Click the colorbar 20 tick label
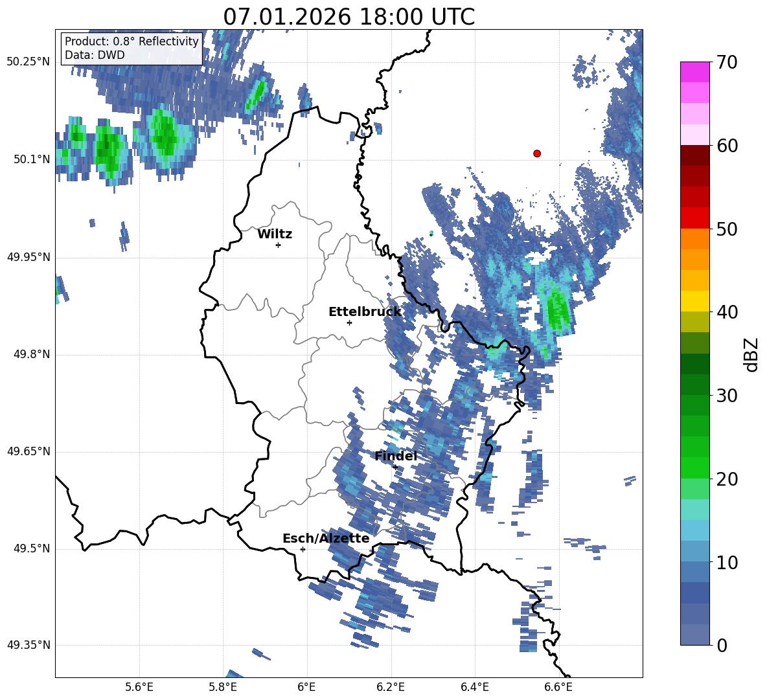Viewport: 767px width, 700px height. point(727,479)
